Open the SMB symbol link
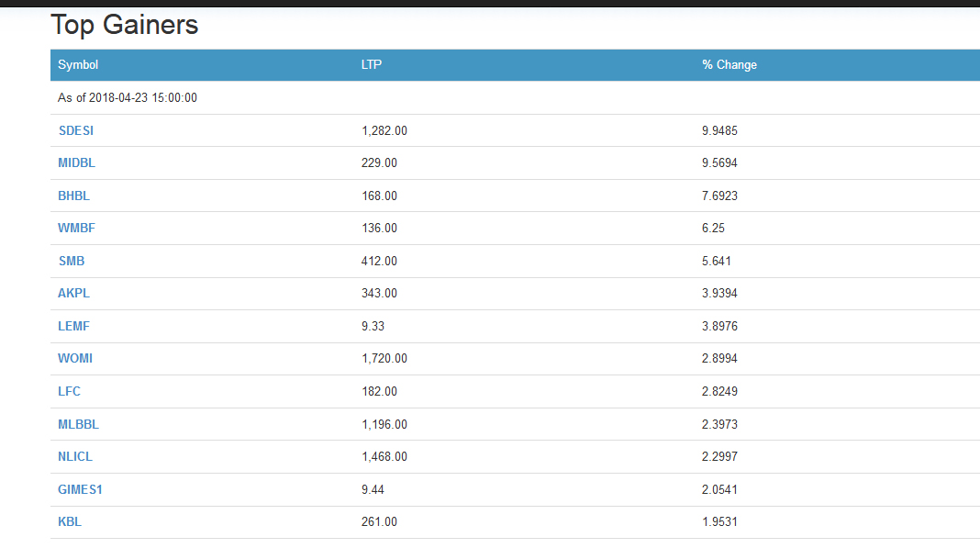 pyautogui.click(x=72, y=261)
